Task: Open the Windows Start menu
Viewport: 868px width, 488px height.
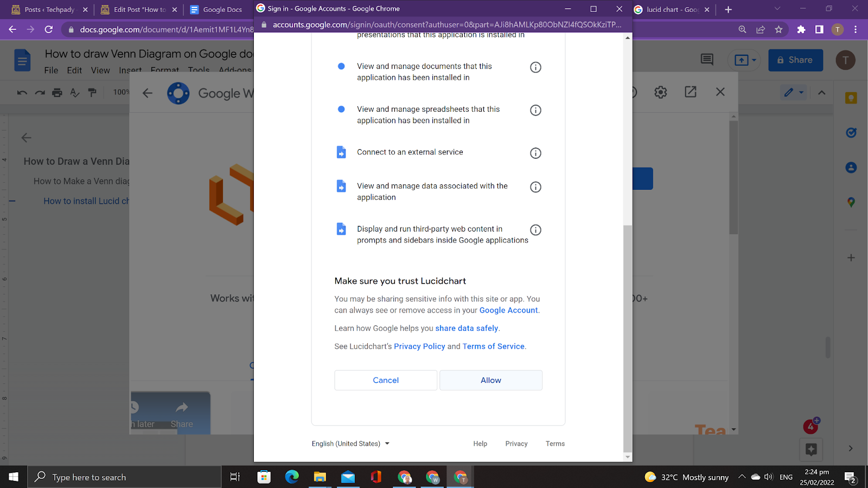Action: (14, 477)
